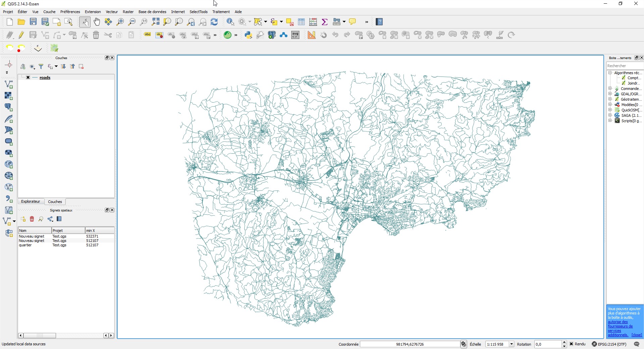Viewport: 644px width, 349px height.
Task: Open the help icon in toolbar
Action: coord(380,22)
